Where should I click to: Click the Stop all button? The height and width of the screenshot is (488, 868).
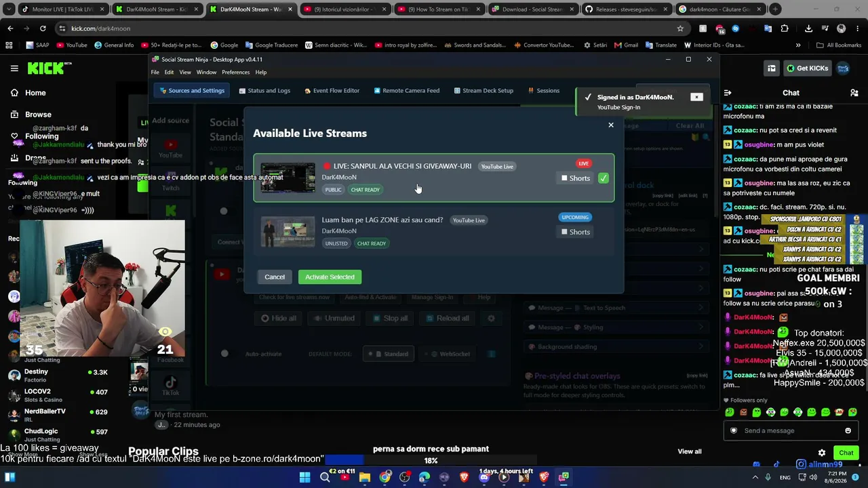(x=391, y=318)
